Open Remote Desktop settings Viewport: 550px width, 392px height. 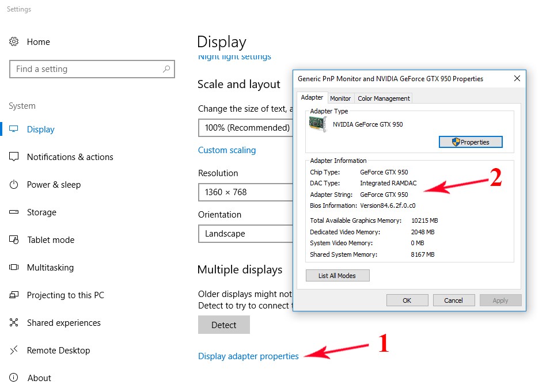59,351
